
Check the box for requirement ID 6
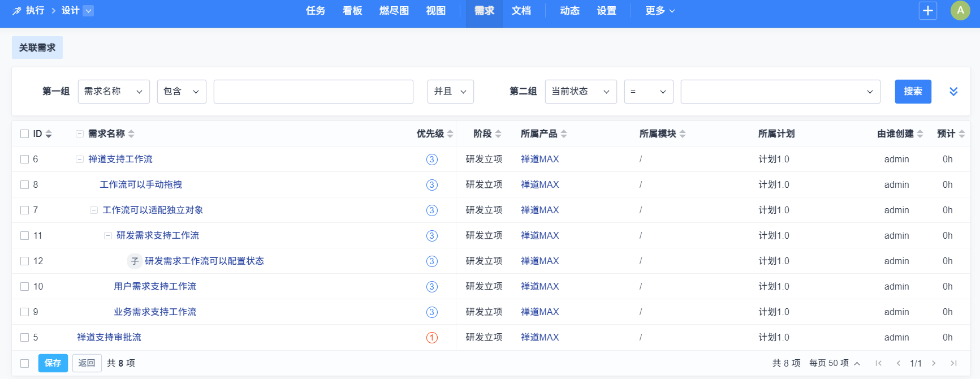click(x=25, y=160)
